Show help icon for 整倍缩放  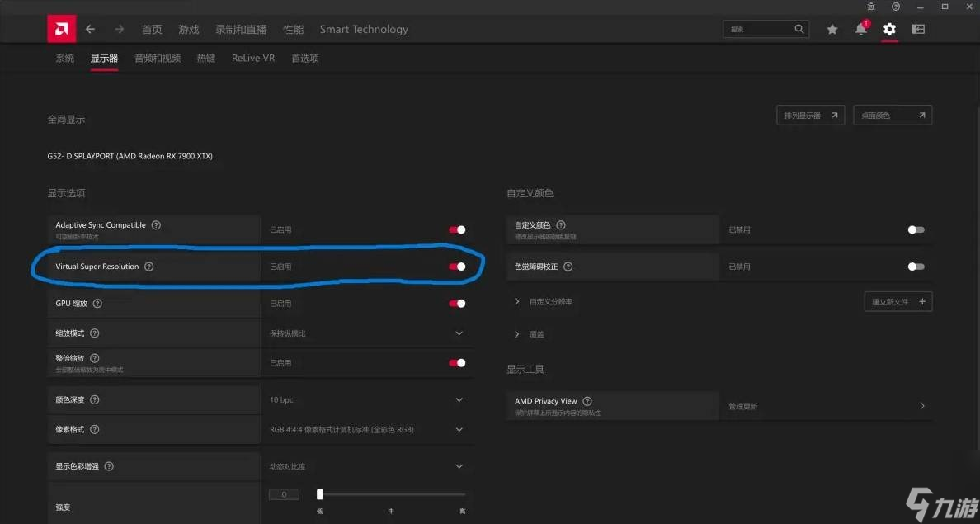tap(94, 358)
